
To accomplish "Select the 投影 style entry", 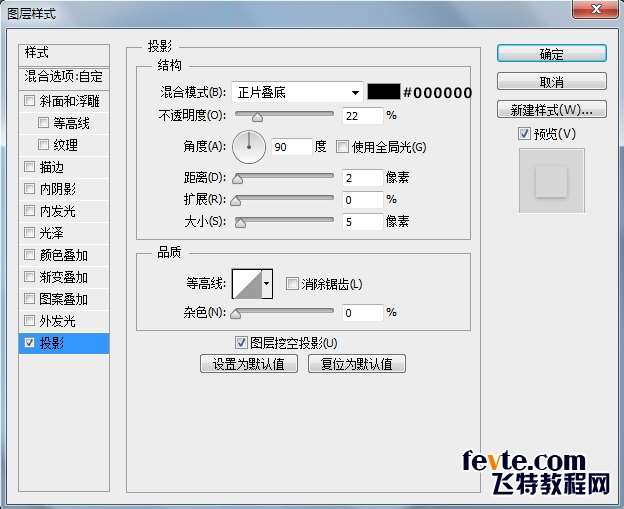I will (x=64, y=343).
